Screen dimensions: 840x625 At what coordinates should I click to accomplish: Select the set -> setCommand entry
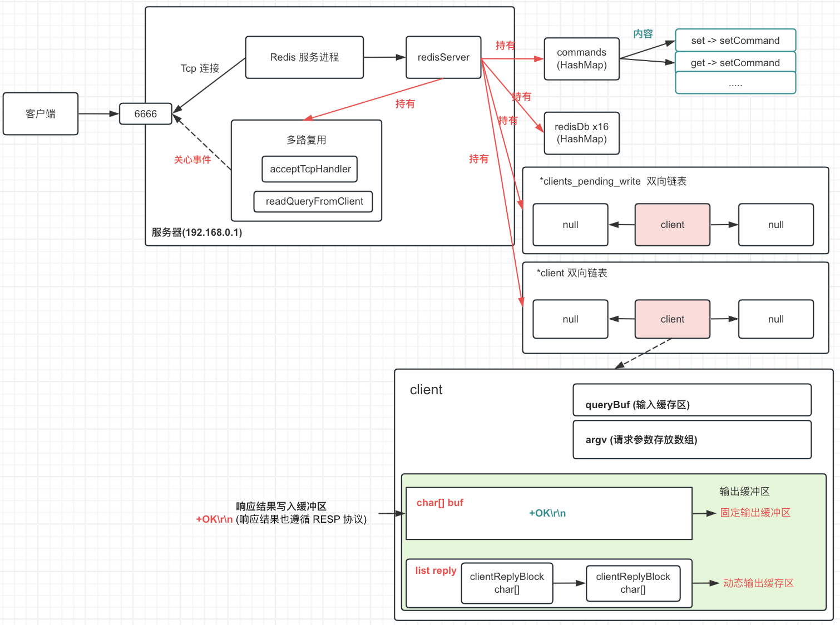(735, 41)
